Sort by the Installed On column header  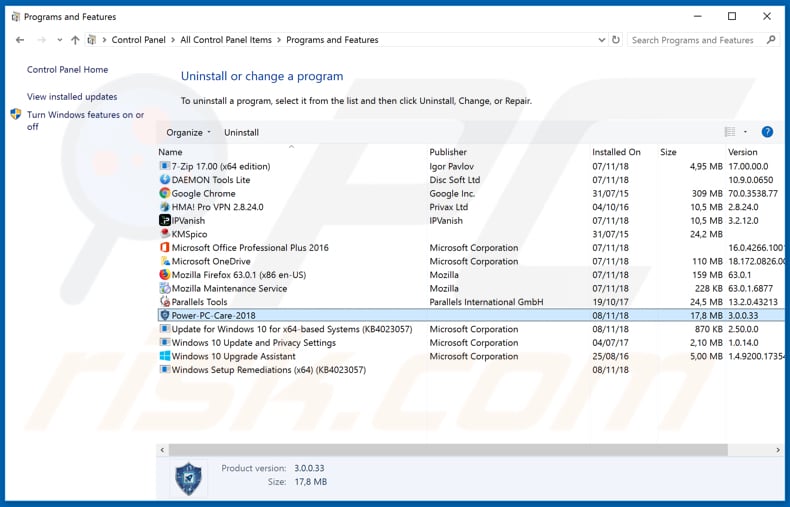[x=616, y=152]
